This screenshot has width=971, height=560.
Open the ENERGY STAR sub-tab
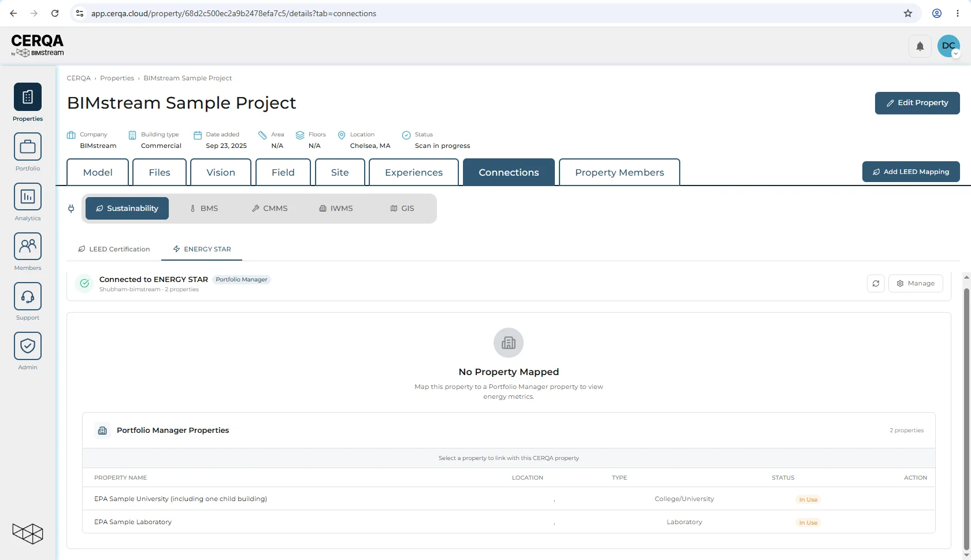pyautogui.click(x=202, y=249)
